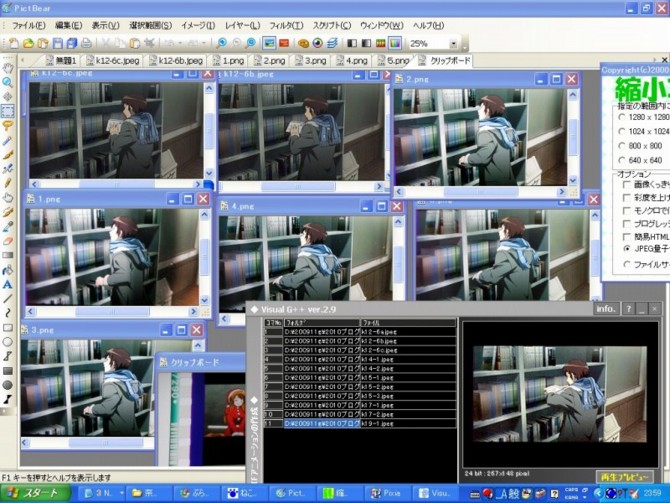The width and height of the screenshot is (670, 503).
Task: Tick the 画像くっきり checkbox
Action: pyautogui.click(x=626, y=185)
